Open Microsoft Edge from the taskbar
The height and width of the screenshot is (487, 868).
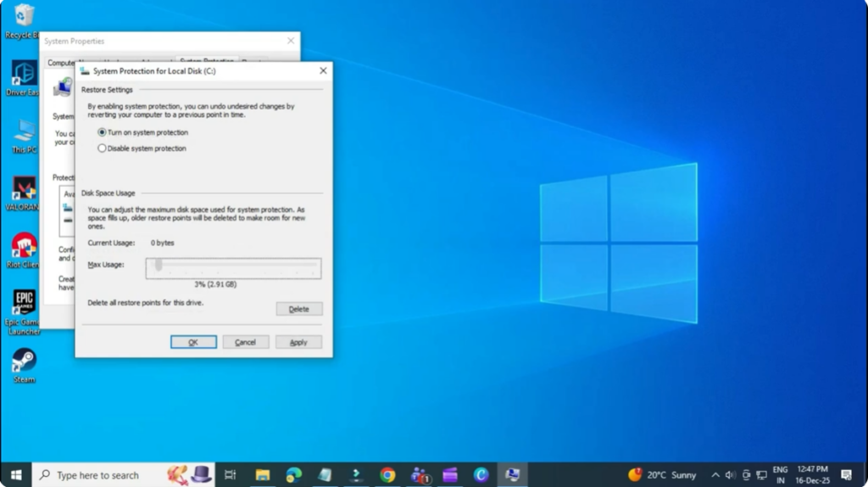click(293, 475)
